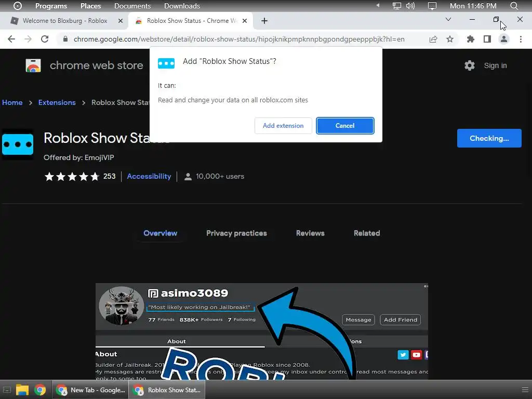Click the show desktop taskbar icon
This screenshot has height=399, width=532.
pyautogui.click(x=7, y=390)
